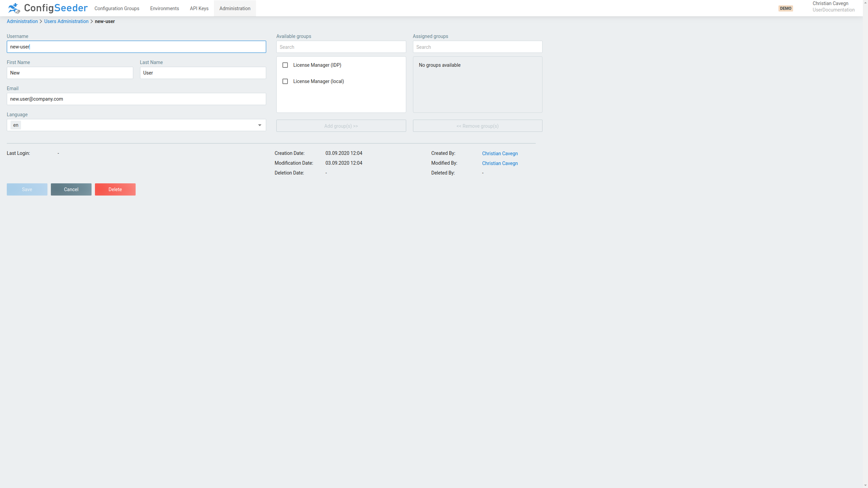Focus the Assigned groups search field

coord(477,47)
